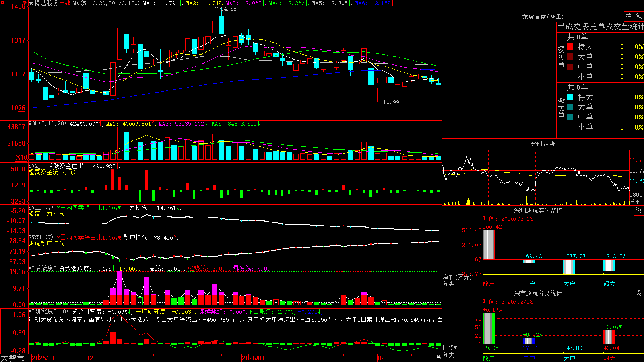The height and width of the screenshot is (362, 644).
Task: Select the AI活跃度2 indicator label
Action: pyautogui.click(x=43, y=269)
